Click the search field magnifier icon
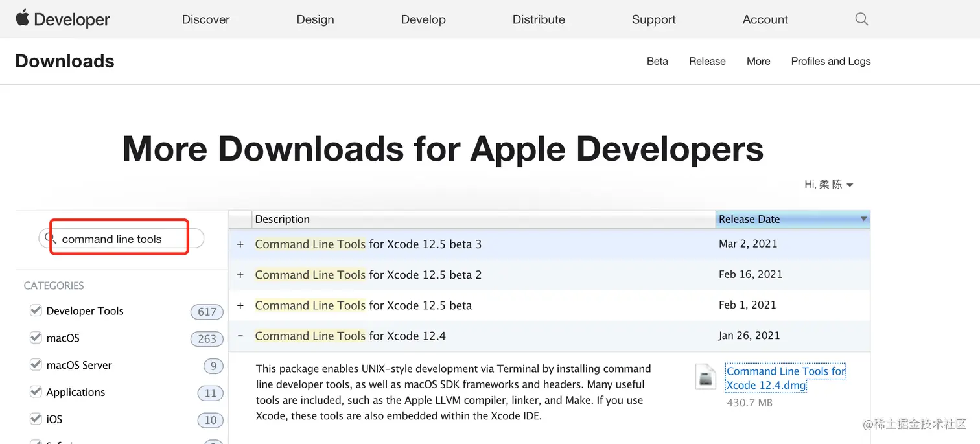This screenshot has height=444, width=980. click(51, 239)
